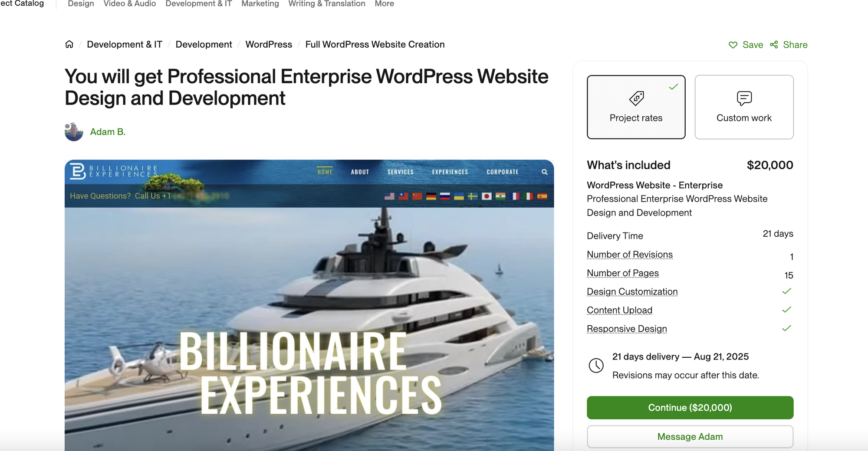Click the search magnifier in yacht preview

[x=545, y=172]
